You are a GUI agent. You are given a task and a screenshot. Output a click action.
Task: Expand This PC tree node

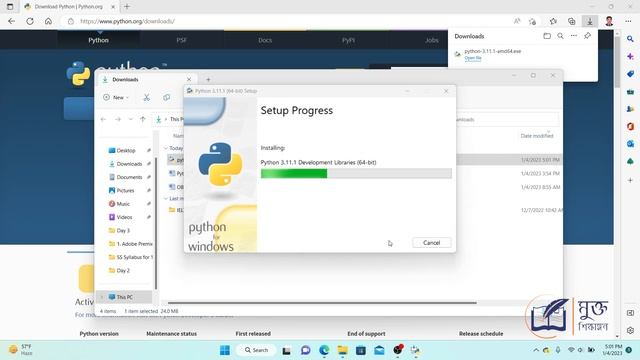[x=102, y=297]
